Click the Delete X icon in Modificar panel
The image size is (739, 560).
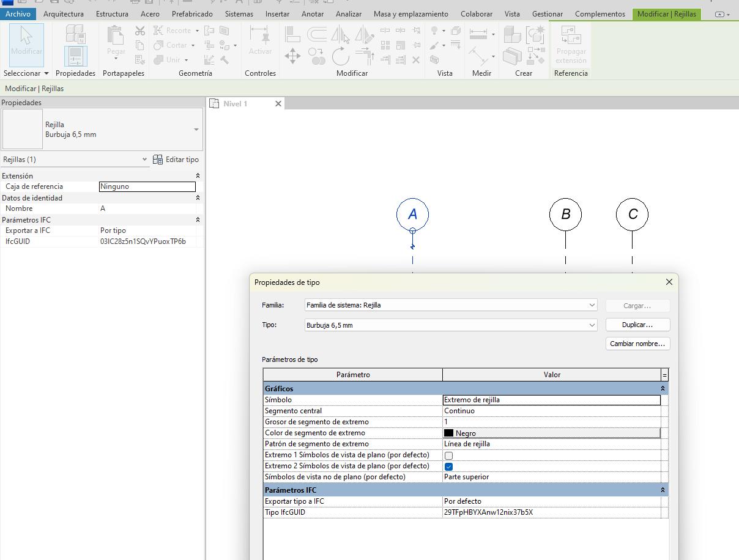pyautogui.click(x=416, y=60)
